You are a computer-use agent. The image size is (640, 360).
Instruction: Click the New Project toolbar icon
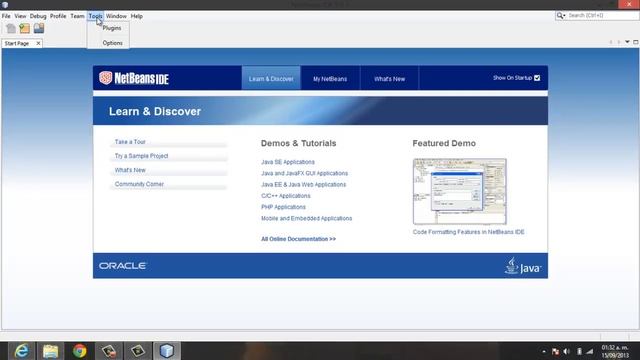24,28
